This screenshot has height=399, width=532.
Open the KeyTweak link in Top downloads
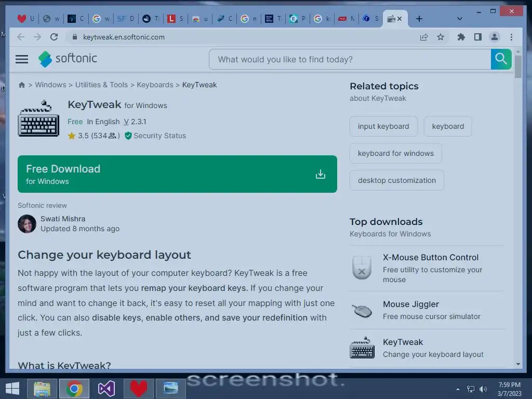(403, 342)
